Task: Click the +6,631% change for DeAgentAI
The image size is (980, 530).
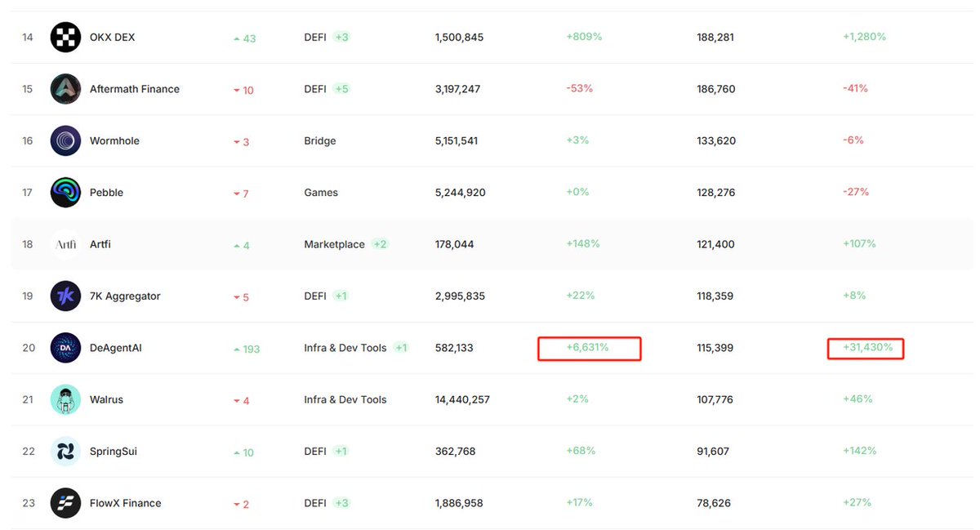Action: tap(587, 347)
